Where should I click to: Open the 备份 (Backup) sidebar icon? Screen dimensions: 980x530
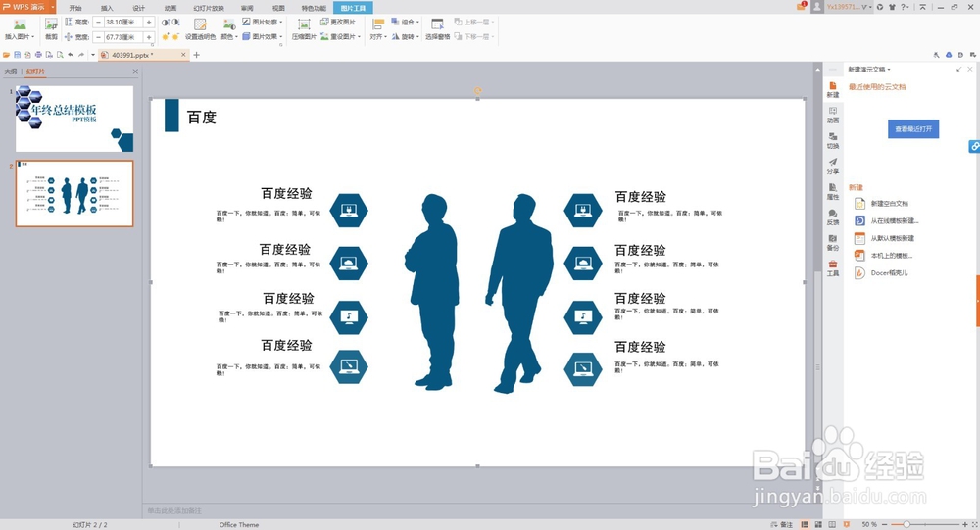point(832,243)
